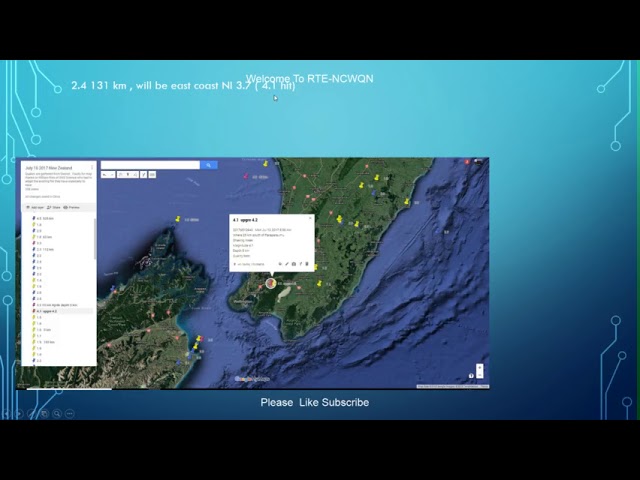
Task: Click blue pin on South Island west coast
Action: coord(113,288)
